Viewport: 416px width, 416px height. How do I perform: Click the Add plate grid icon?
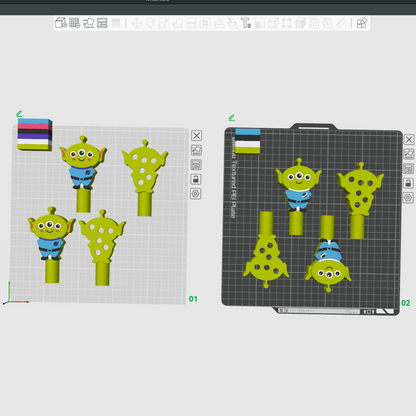[x=75, y=23]
